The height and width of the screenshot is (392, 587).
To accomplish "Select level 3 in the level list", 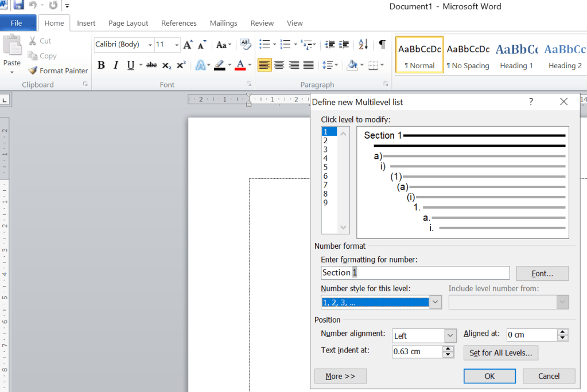I will point(325,150).
